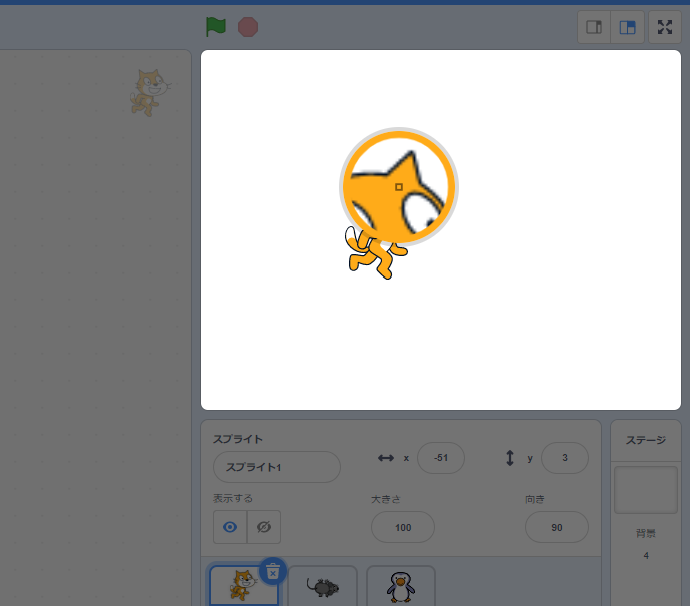Click the 背景 backdrop label

pos(646,533)
